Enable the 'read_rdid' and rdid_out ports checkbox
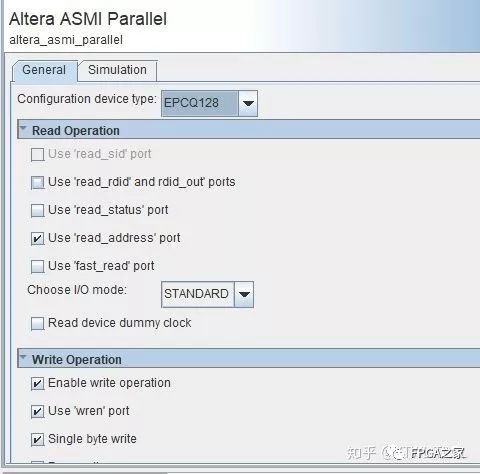The image size is (480, 474). tap(37, 183)
